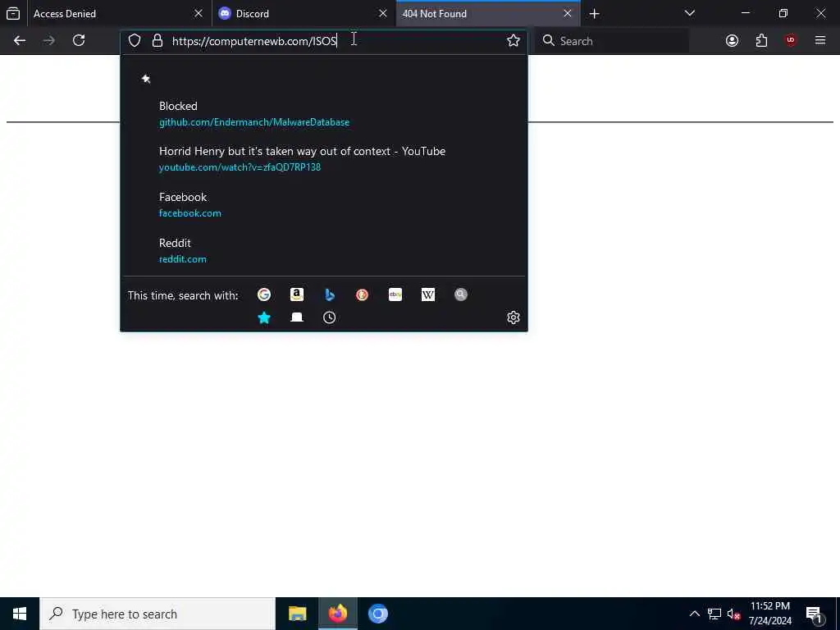Switch to the Discord tab
The image size is (840, 630).
tap(304, 14)
